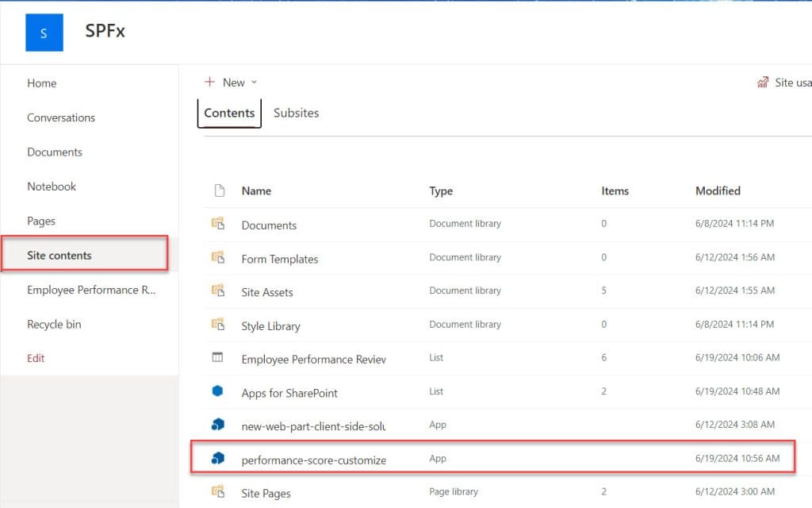812x508 pixels.
Task: Click the file type column header icon
Action: point(220,190)
